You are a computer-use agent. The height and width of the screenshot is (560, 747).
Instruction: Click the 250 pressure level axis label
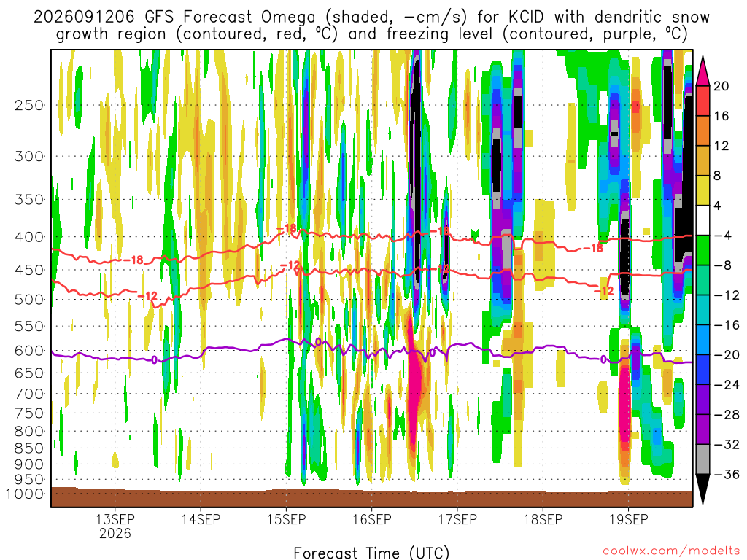click(x=29, y=105)
